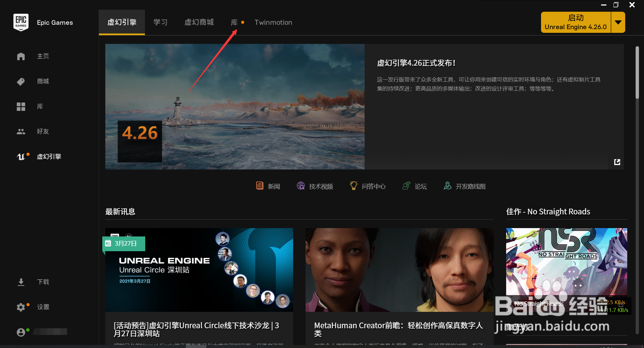Open the MetaHuman Creator前瞻 article title
The height and width of the screenshot is (348, 644).
click(398, 330)
